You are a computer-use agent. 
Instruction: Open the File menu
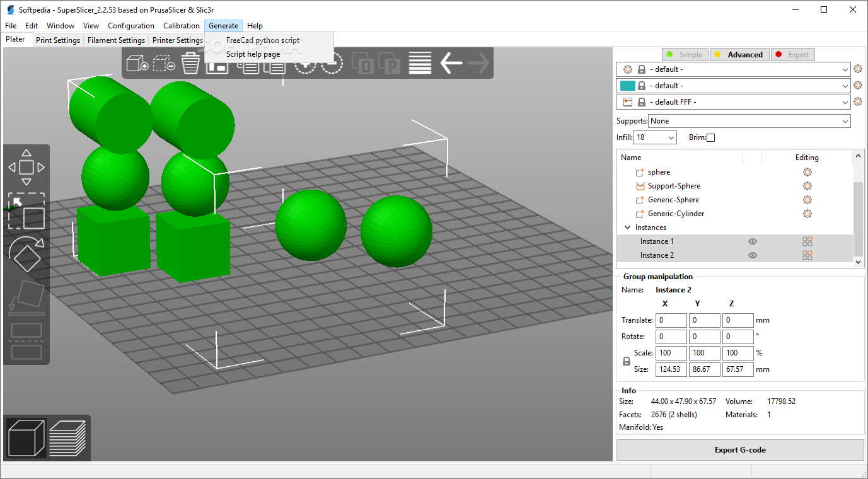10,26
